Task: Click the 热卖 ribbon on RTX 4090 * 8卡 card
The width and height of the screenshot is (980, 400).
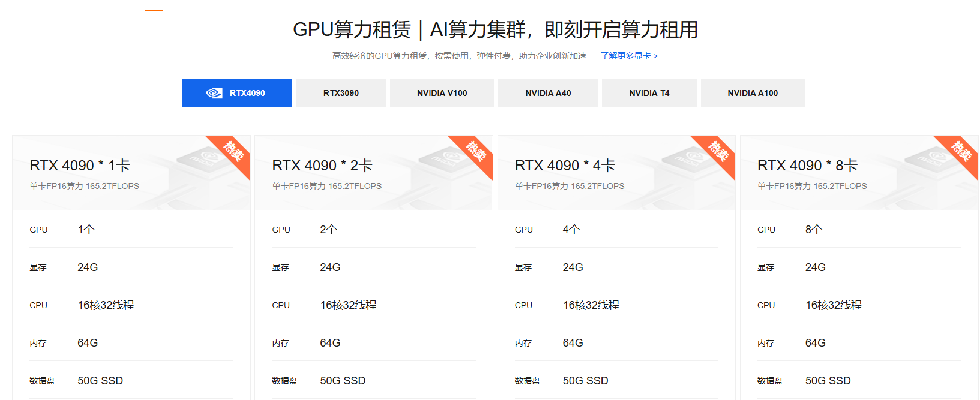Action: (x=961, y=152)
